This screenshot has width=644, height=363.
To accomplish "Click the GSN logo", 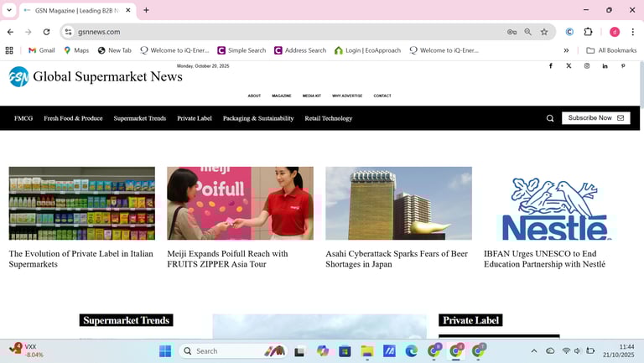I will point(19,76).
